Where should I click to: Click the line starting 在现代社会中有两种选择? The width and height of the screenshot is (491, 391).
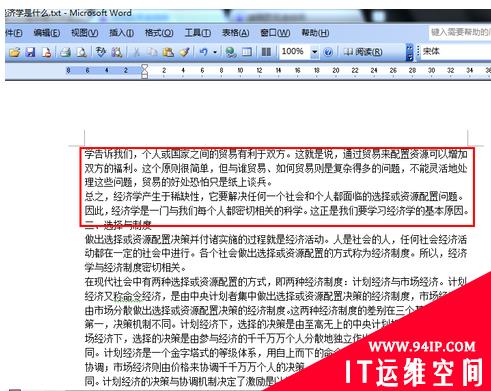click(276, 282)
